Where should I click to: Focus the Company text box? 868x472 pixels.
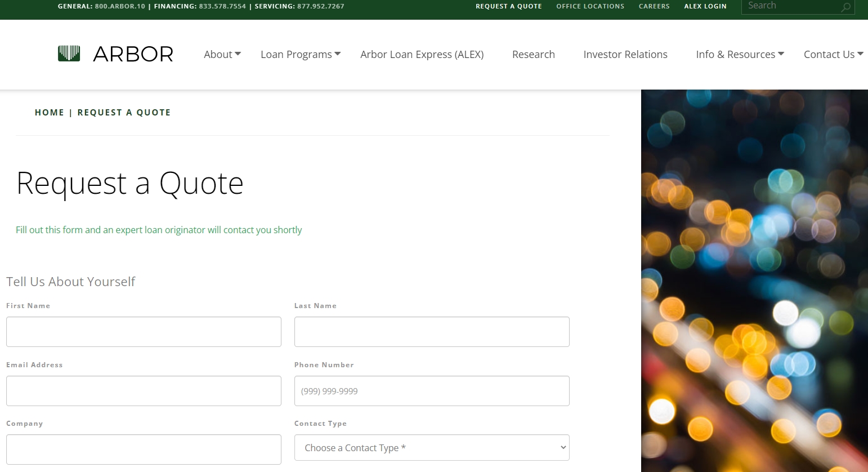tap(144, 449)
